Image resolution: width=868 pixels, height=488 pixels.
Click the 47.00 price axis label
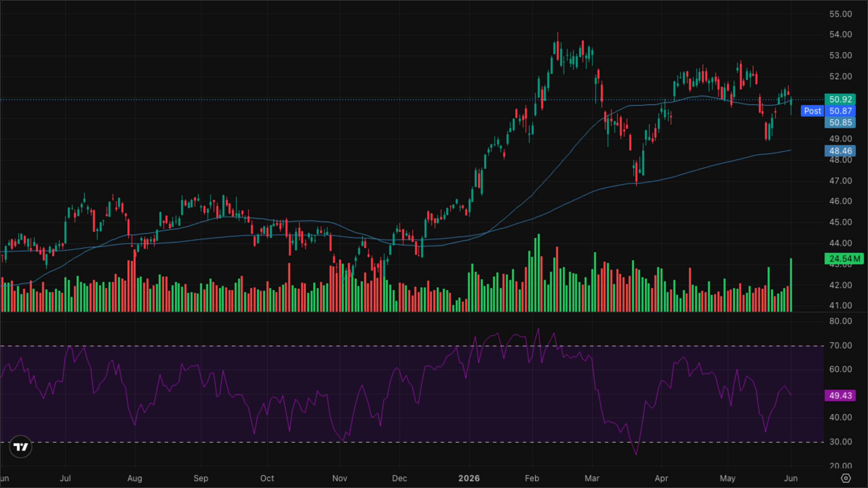point(841,181)
